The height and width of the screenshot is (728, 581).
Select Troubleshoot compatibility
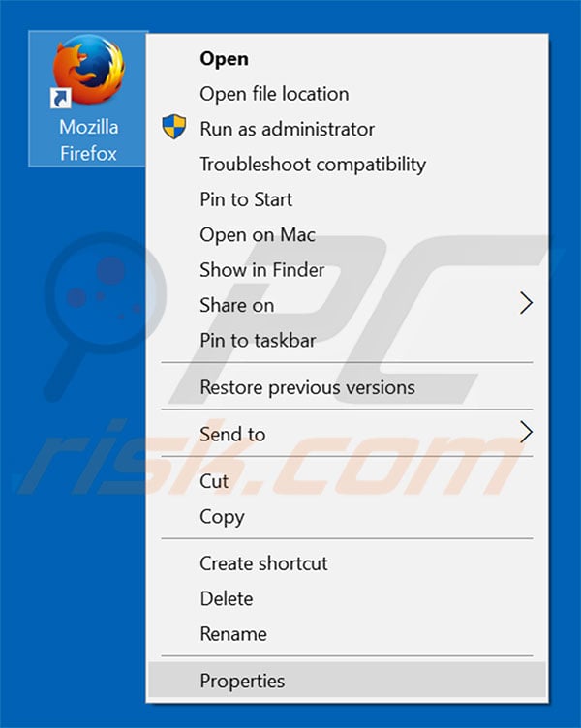pos(347,165)
